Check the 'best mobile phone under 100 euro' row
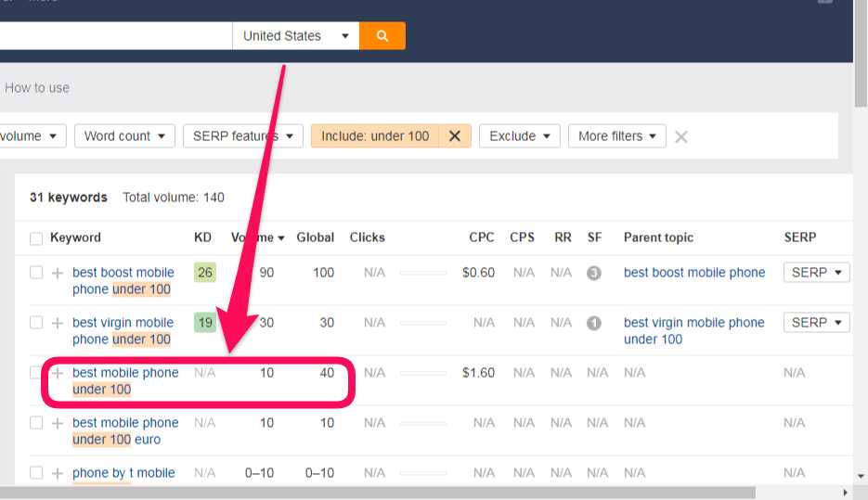This screenshot has height=500, width=868. pos(36,423)
